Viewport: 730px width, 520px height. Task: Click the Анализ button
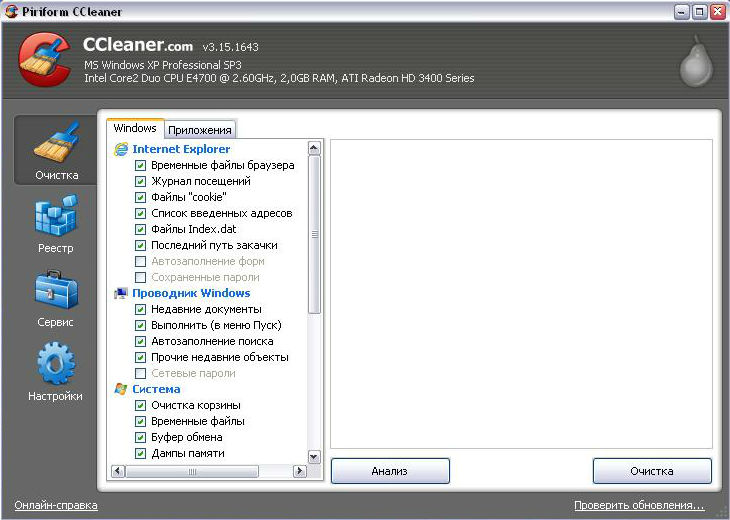390,471
